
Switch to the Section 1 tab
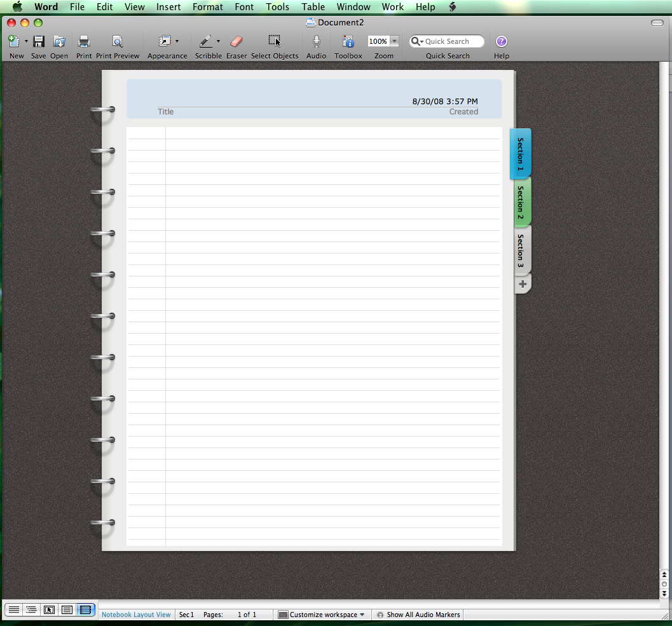tap(520, 154)
